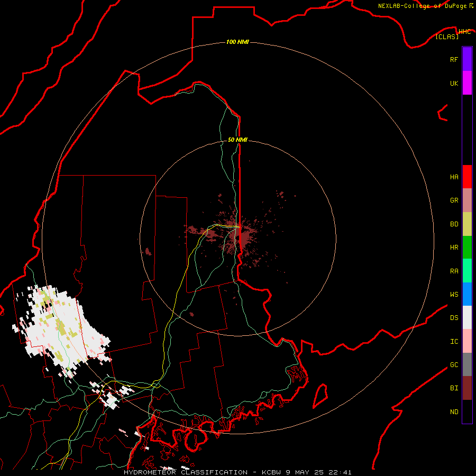The width and height of the screenshot is (476, 476).
Task: Select the yellow BD big drops swatch
Action: 467,224
